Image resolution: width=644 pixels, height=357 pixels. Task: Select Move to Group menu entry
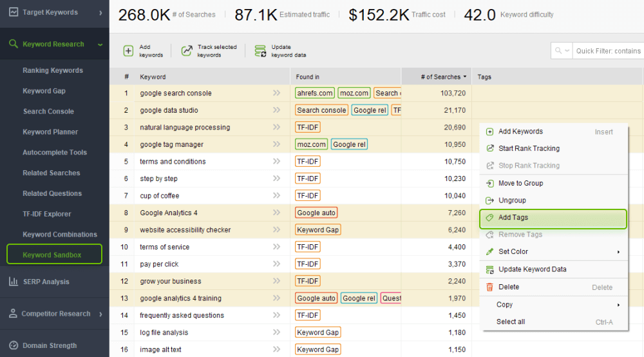click(x=520, y=183)
